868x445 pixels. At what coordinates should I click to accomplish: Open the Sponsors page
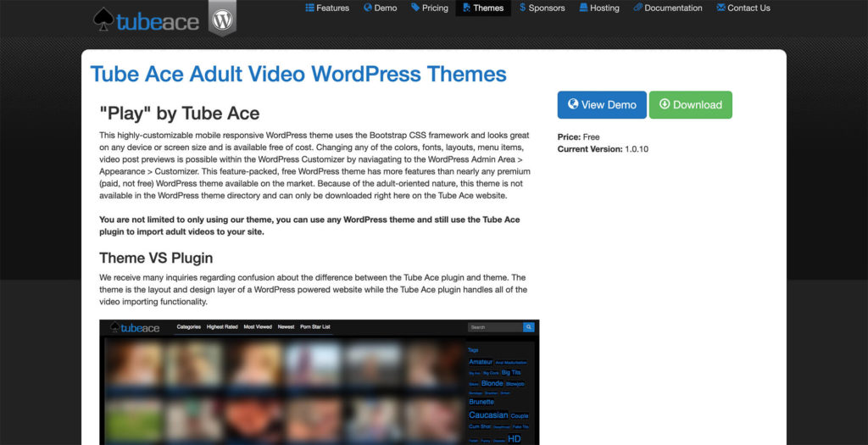[x=542, y=8]
